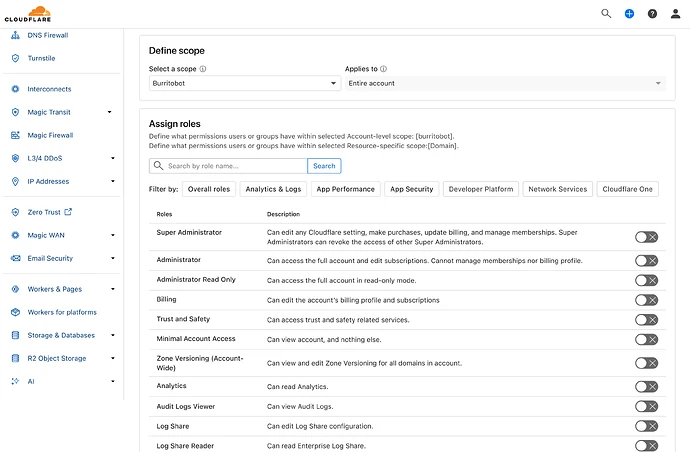This screenshot has width=690, height=452.
Task: Toggle the Administrator role switch
Action: pos(646,261)
